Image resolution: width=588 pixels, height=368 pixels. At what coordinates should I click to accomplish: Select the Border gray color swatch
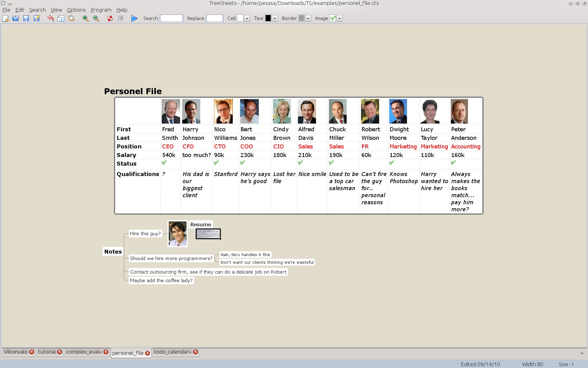301,18
